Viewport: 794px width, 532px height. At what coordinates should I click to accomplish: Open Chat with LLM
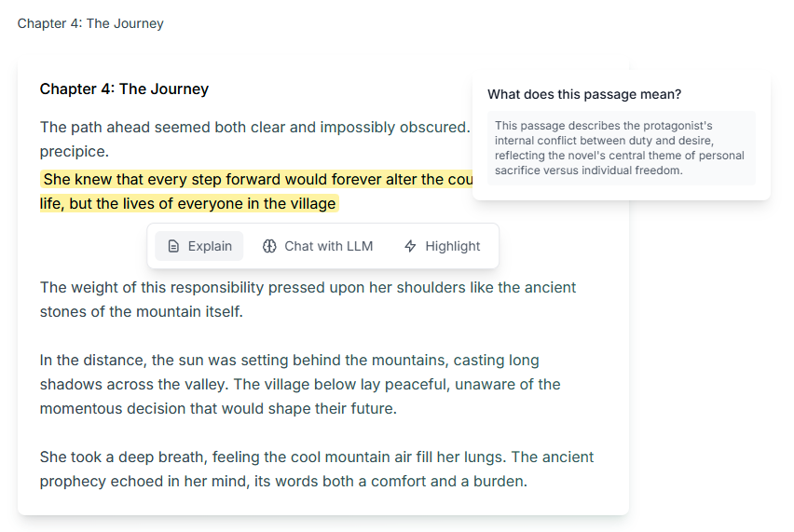pyautogui.click(x=318, y=246)
